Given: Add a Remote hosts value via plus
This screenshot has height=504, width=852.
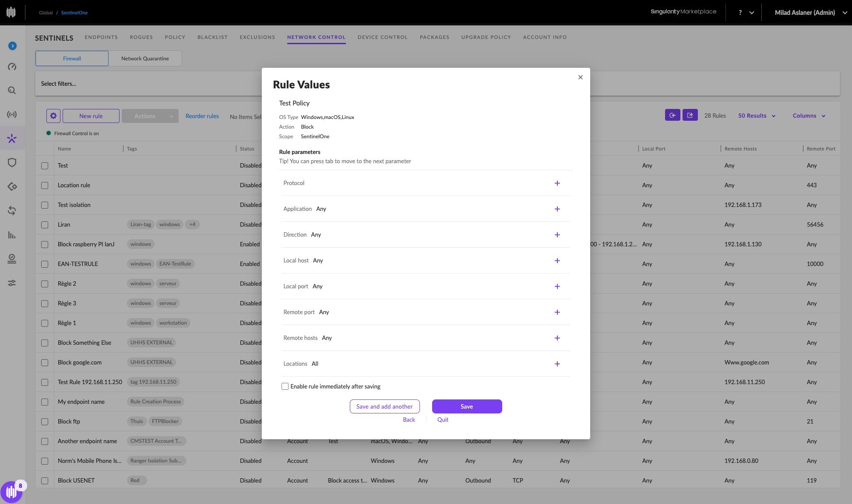Looking at the screenshot, I should click(557, 338).
